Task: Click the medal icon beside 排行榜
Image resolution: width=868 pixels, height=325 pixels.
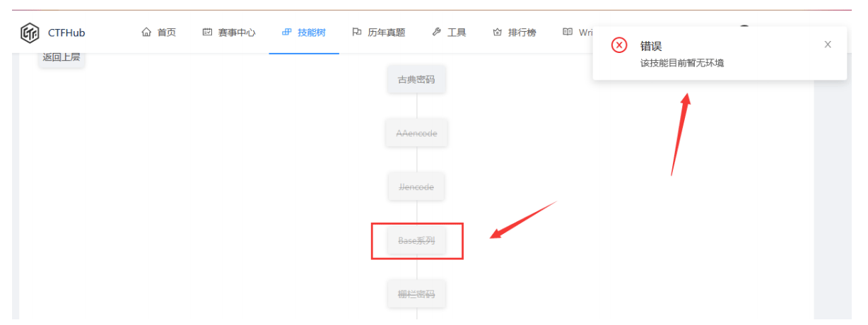Action: (498, 32)
